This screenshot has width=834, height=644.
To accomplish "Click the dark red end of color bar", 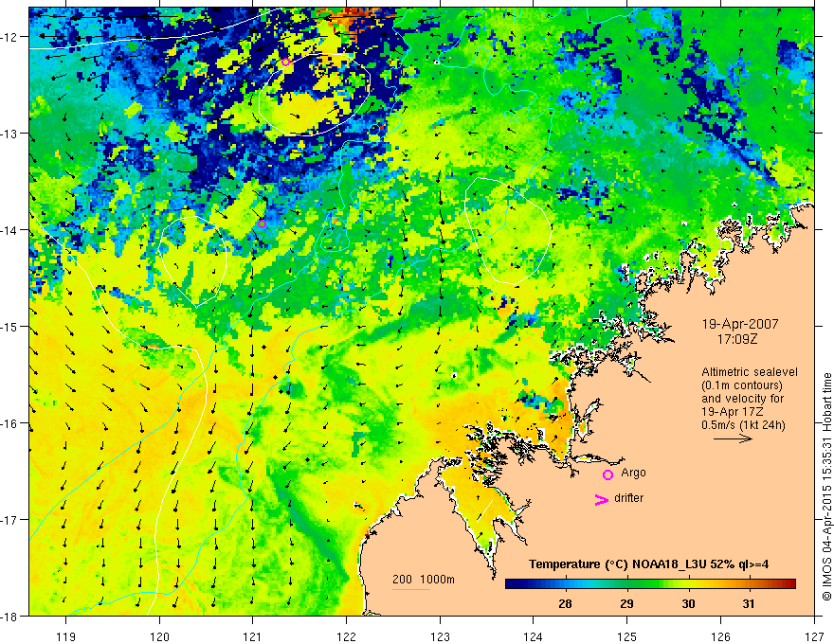I will (x=789, y=584).
